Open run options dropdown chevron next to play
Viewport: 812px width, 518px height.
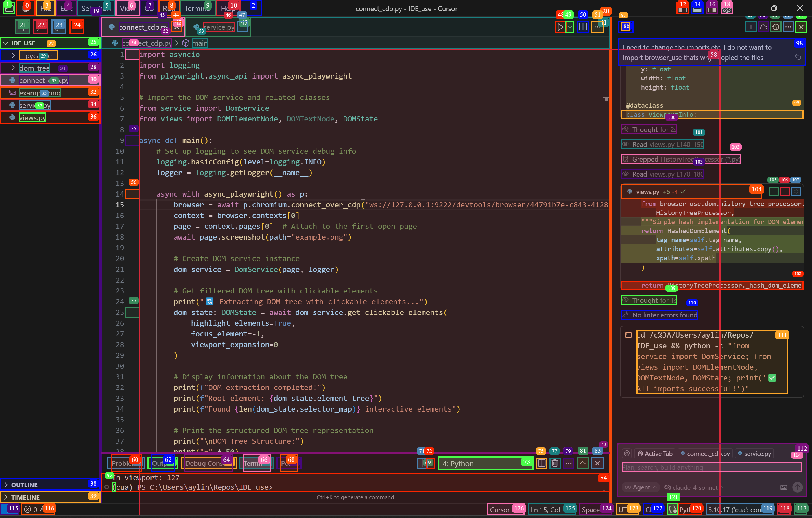point(569,27)
